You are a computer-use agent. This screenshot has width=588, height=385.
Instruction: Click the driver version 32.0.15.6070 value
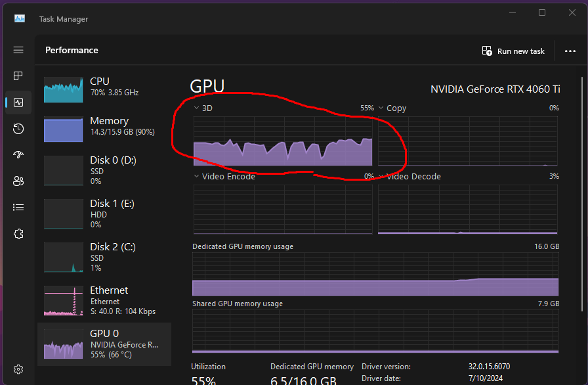click(x=489, y=366)
